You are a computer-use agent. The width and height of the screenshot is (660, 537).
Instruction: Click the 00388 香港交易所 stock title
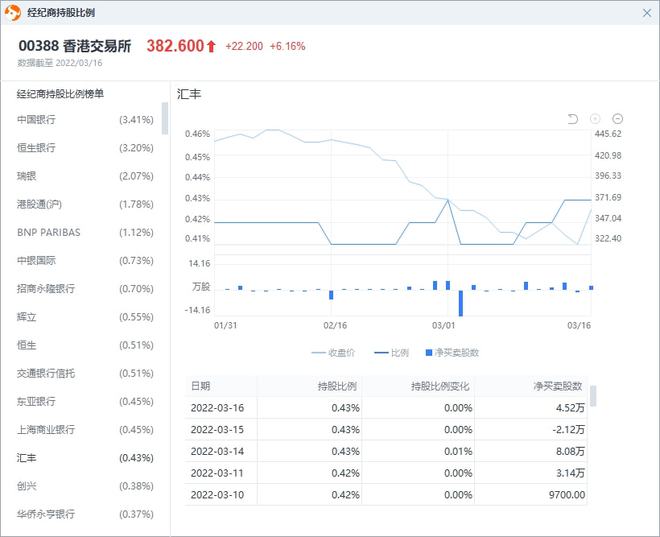coord(75,46)
